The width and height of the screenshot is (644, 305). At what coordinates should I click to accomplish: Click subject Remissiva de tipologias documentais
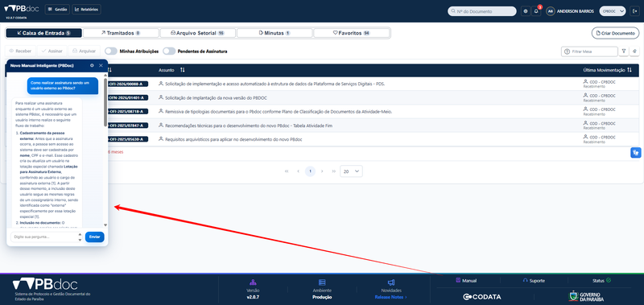click(x=279, y=112)
